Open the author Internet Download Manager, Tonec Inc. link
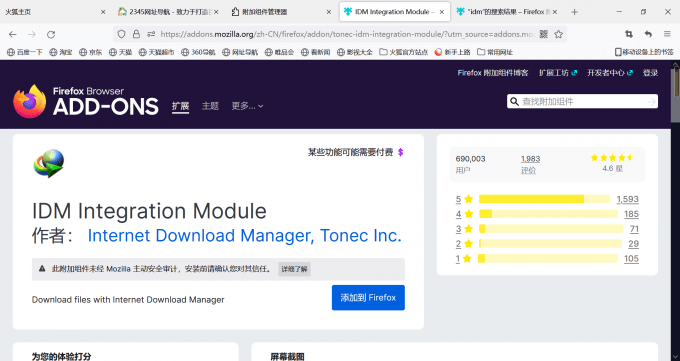The width and height of the screenshot is (680, 361). 245,236
